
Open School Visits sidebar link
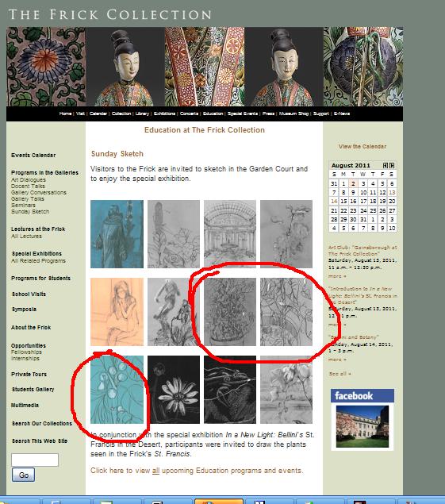(29, 294)
